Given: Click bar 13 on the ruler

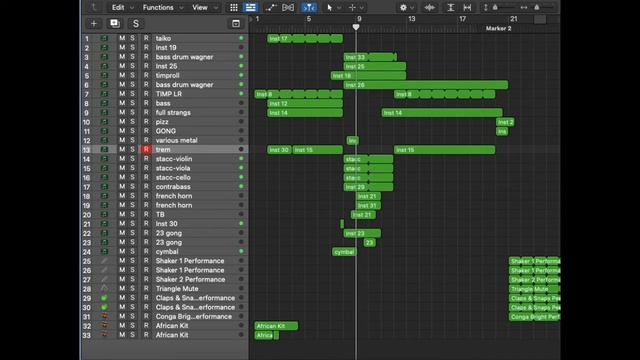Looking at the screenshot, I should [411, 19].
